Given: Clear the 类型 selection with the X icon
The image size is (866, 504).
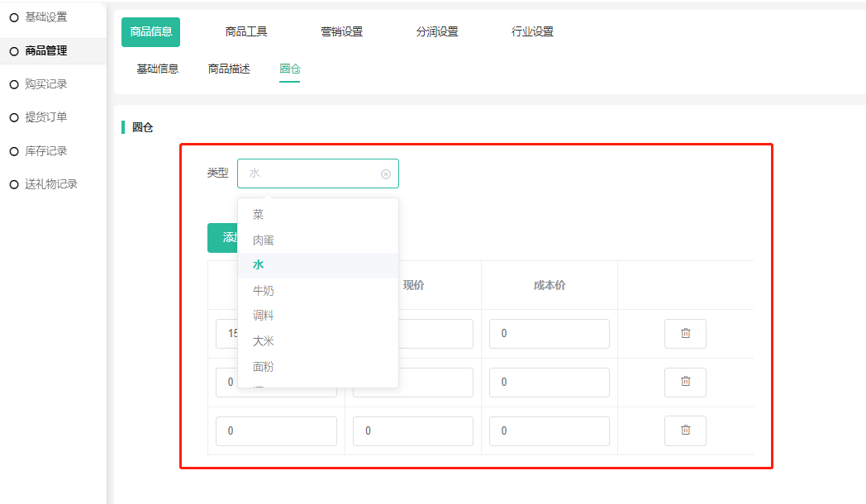Looking at the screenshot, I should pos(385,174).
